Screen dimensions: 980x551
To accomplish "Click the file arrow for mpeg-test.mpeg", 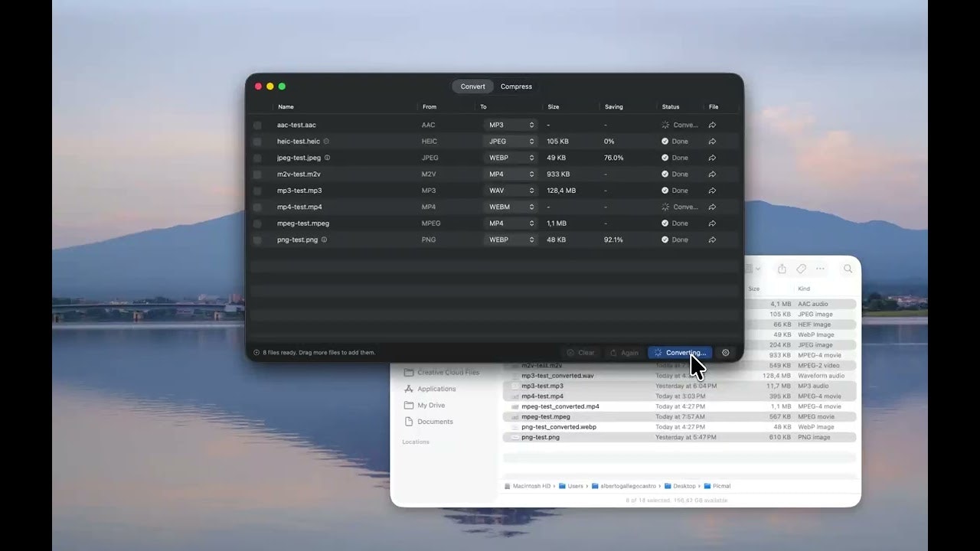I will (712, 223).
